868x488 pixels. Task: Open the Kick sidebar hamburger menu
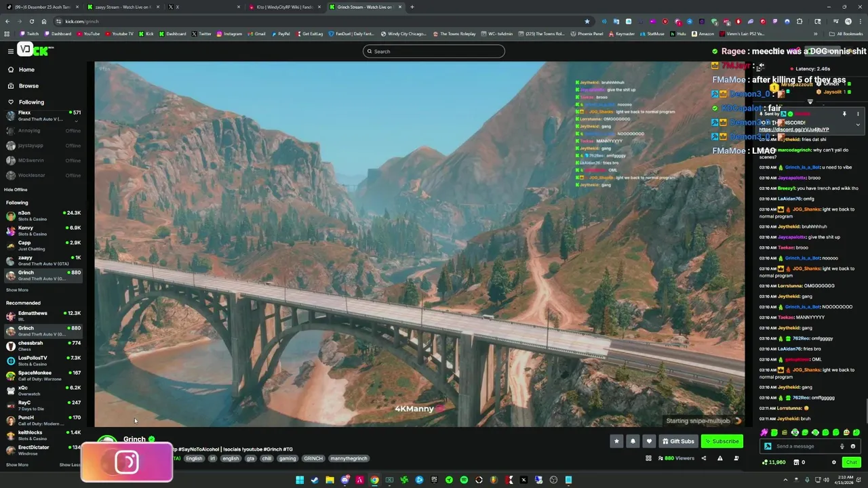(x=10, y=51)
